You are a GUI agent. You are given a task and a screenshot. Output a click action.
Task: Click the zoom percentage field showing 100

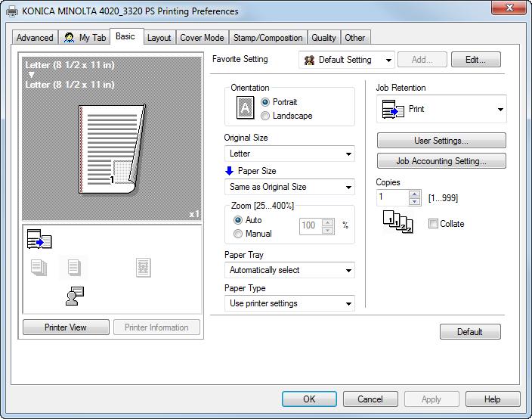coord(310,226)
